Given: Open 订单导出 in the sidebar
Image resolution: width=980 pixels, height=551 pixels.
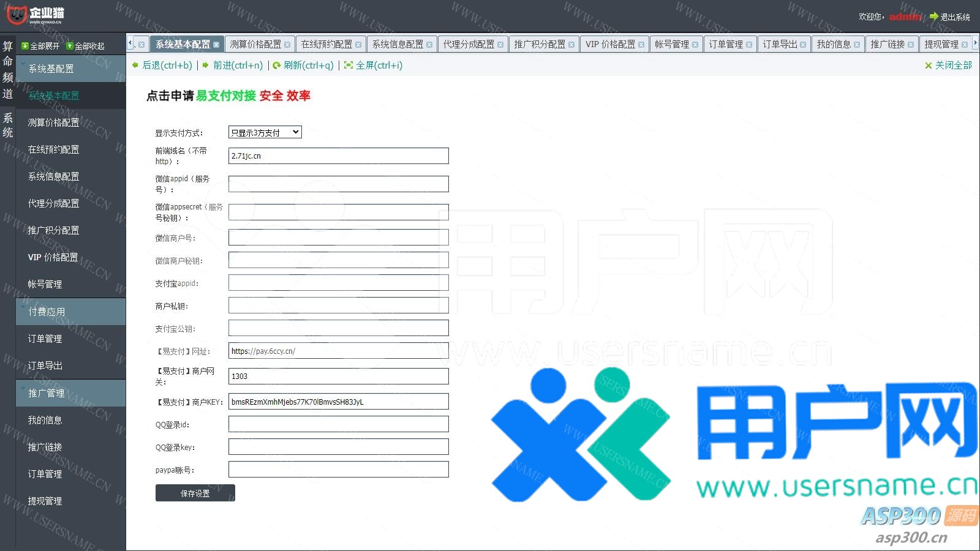Looking at the screenshot, I should pyautogui.click(x=71, y=365).
